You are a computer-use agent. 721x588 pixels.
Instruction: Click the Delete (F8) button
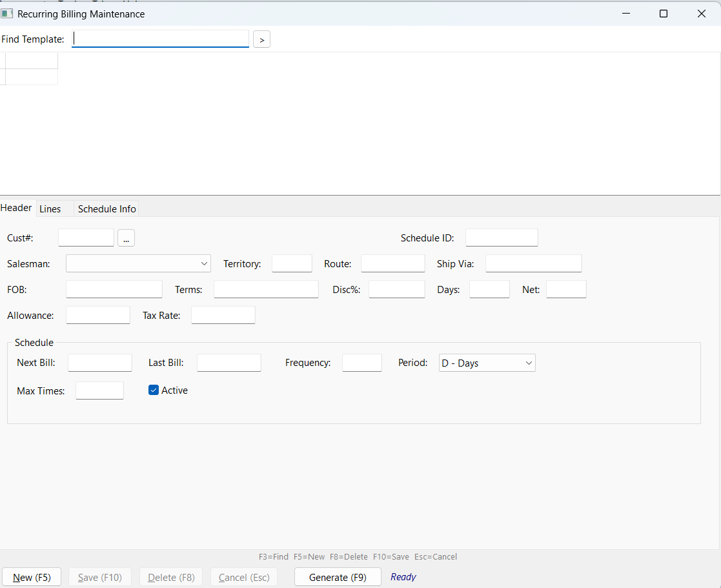[170, 576]
